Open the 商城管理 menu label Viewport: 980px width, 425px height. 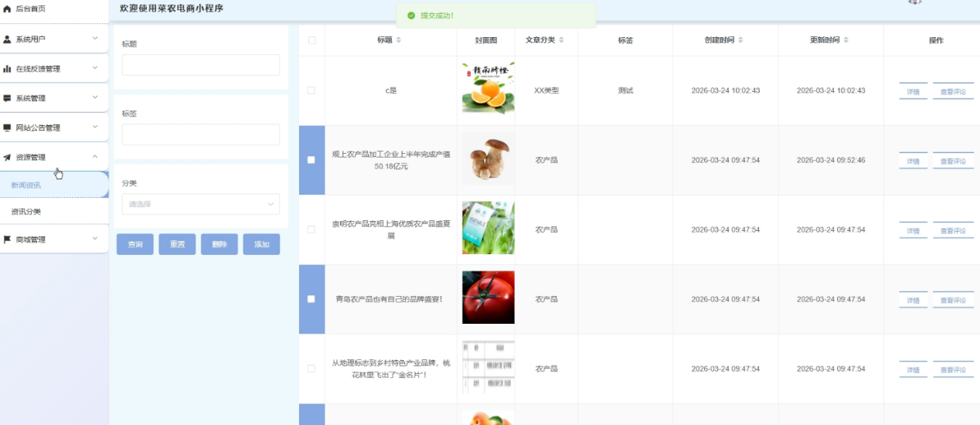click(x=31, y=240)
